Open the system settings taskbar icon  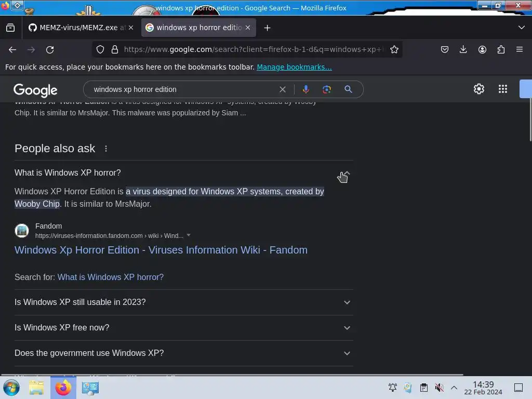tap(90, 388)
